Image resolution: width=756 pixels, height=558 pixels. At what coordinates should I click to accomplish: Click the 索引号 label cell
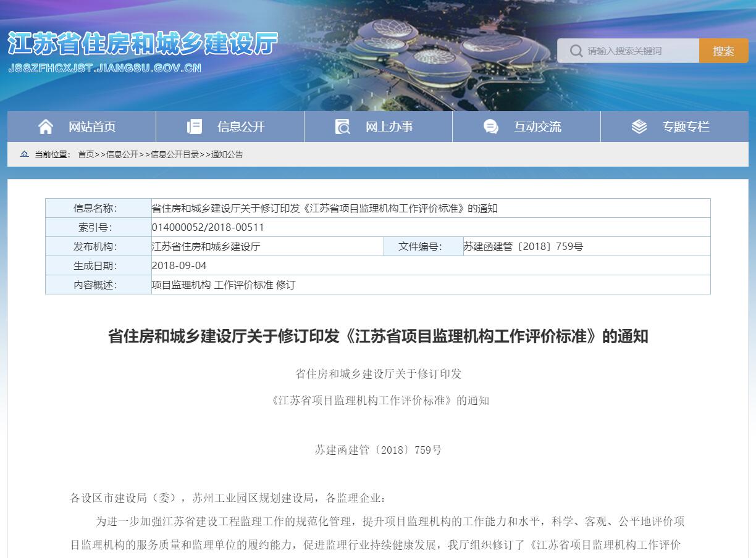[98, 227]
